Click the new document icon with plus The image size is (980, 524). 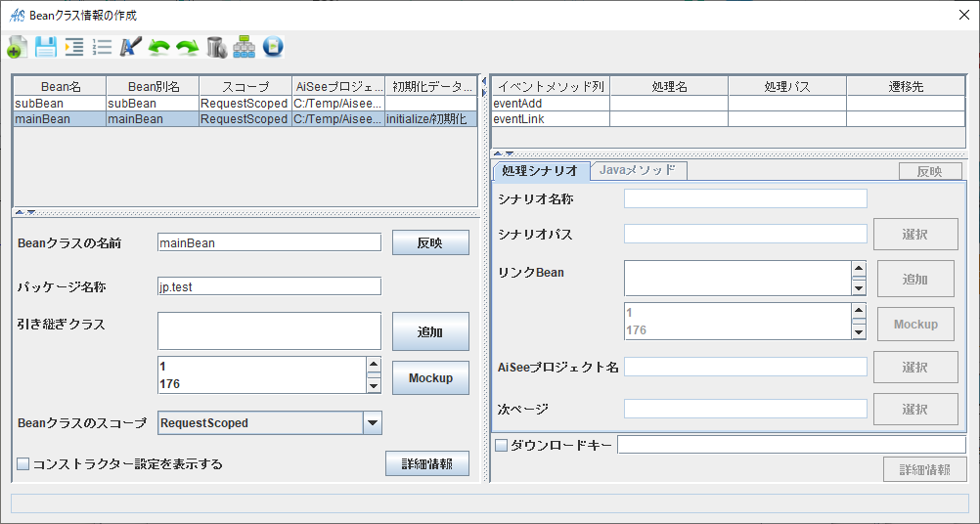[x=17, y=47]
